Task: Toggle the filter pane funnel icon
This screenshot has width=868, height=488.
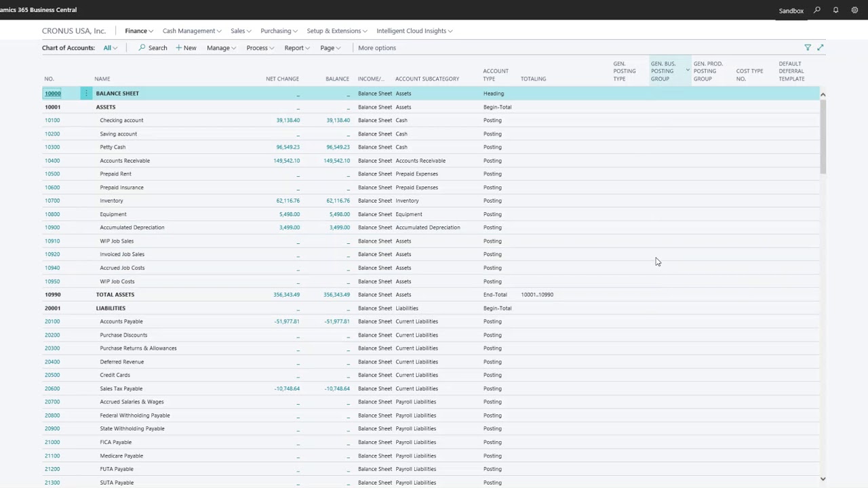Action: (x=808, y=47)
